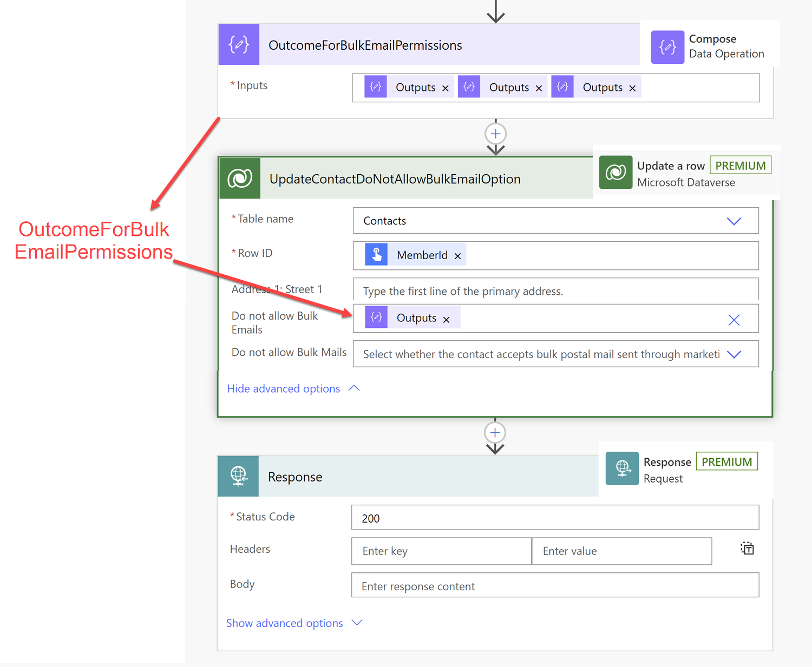Click the Compose Data Operation icon

pyautogui.click(x=667, y=47)
